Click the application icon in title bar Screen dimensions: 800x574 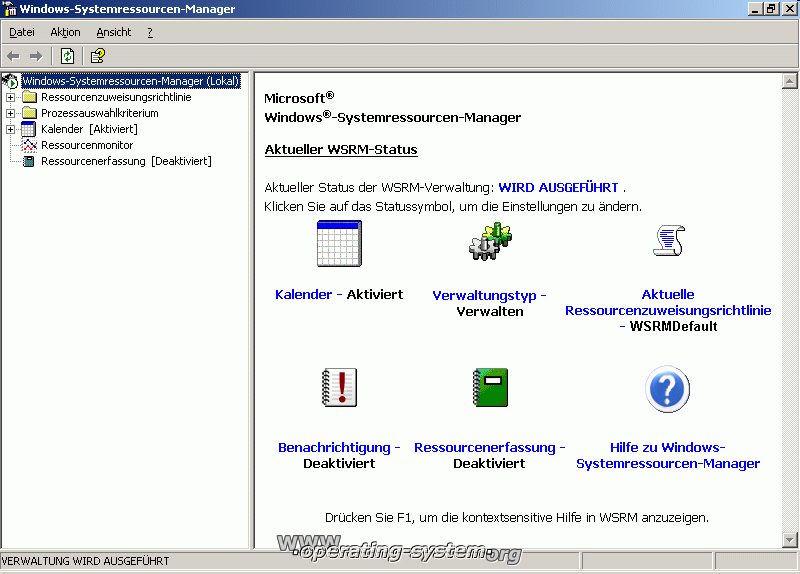pos(10,9)
